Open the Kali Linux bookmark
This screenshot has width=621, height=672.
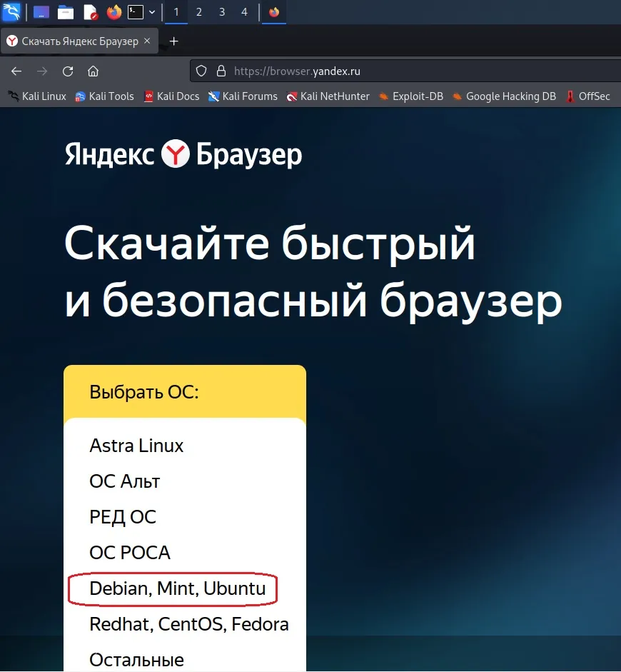(x=37, y=96)
